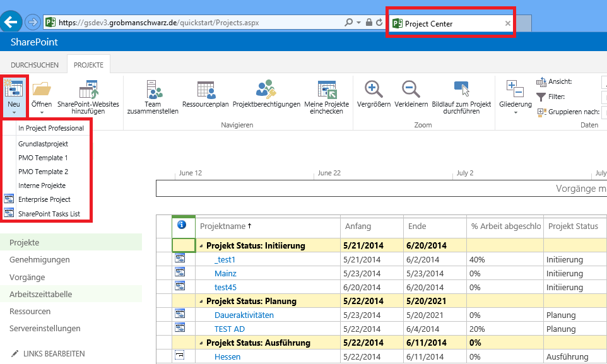Click the browser back arrow button
Image resolution: width=607 pixels, height=364 pixels.
(11, 21)
